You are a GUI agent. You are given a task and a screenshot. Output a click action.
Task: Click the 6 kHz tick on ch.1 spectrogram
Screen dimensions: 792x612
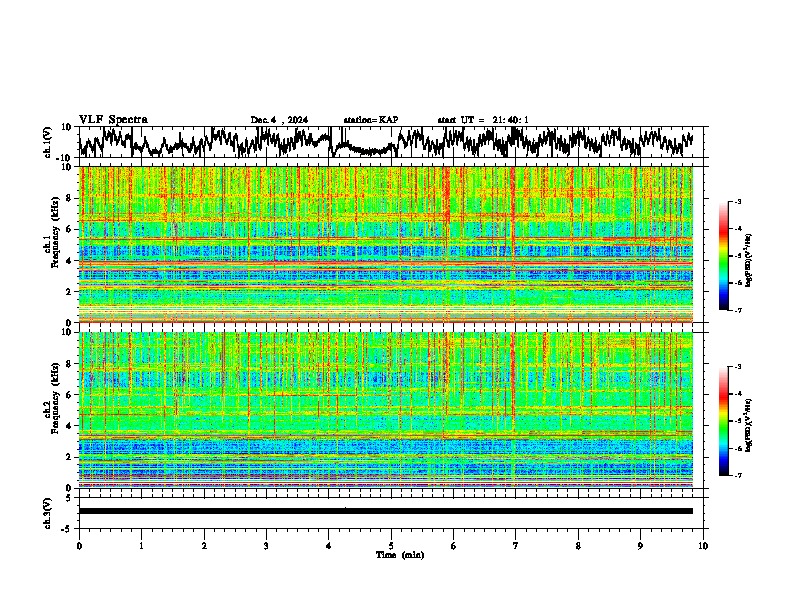click(70, 229)
